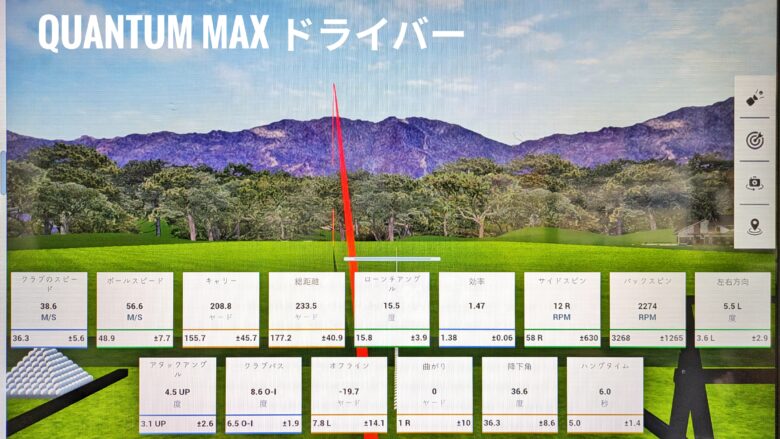Click the side spin average 58 R
Screen dimensions: 780x439
(535, 338)
